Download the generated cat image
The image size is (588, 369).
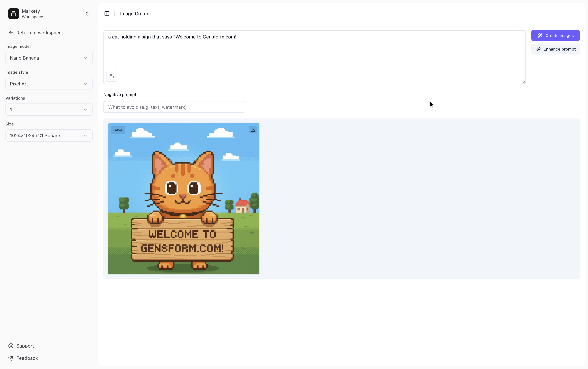coord(253,130)
